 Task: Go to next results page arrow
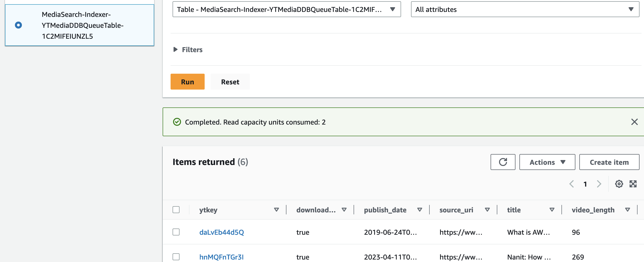599,184
